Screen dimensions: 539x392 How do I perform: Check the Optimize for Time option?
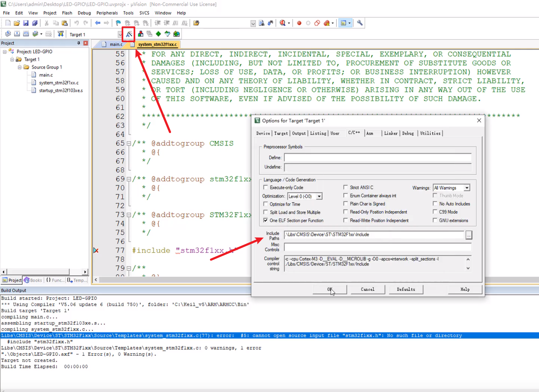point(266,204)
